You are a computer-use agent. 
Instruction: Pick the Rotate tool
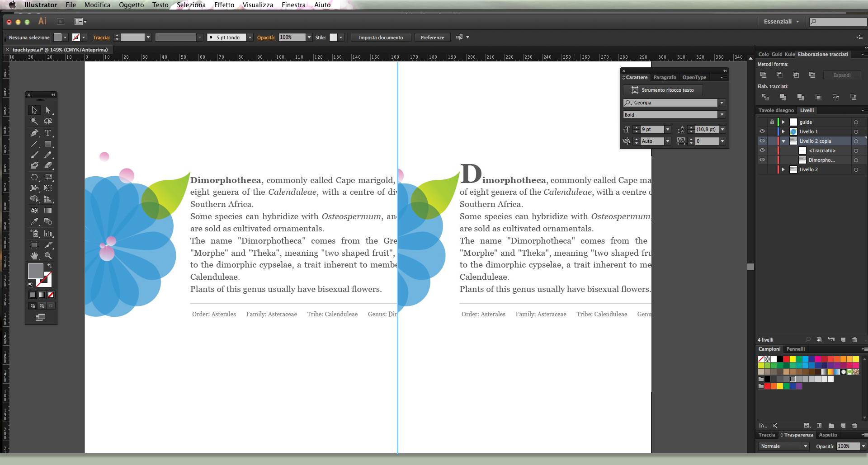point(34,177)
